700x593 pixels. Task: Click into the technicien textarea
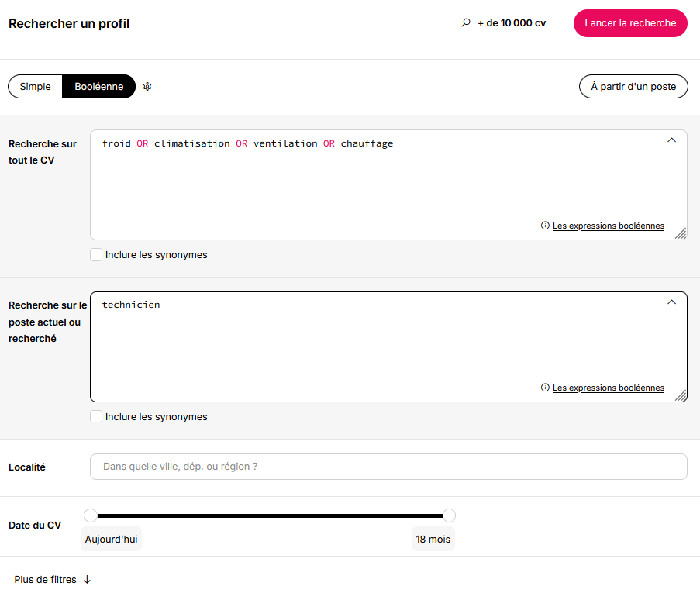[388, 347]
